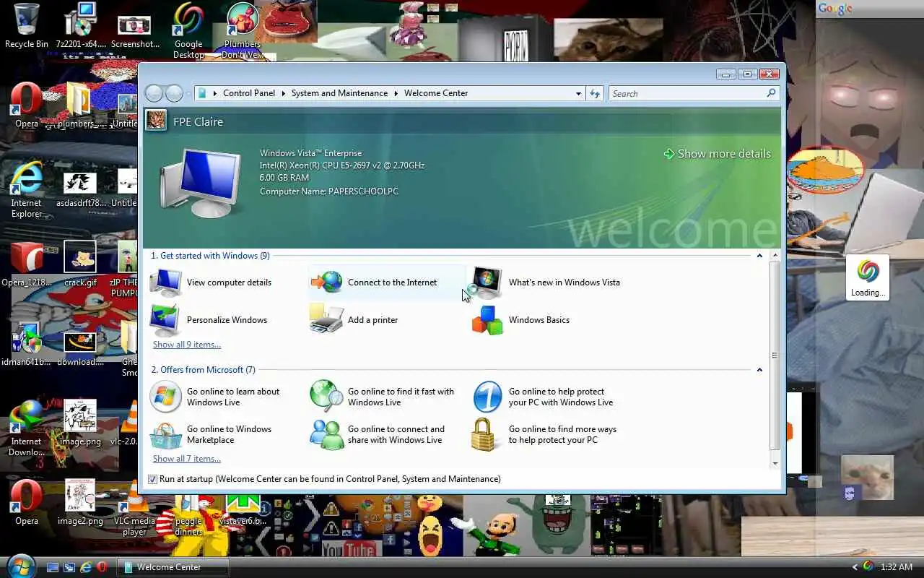Image resolution: width=924 pixels, height=578 pixels.
Task: Click vertical scrollbar thumb in Welcome Center
Action: click(x=775, y=355)
